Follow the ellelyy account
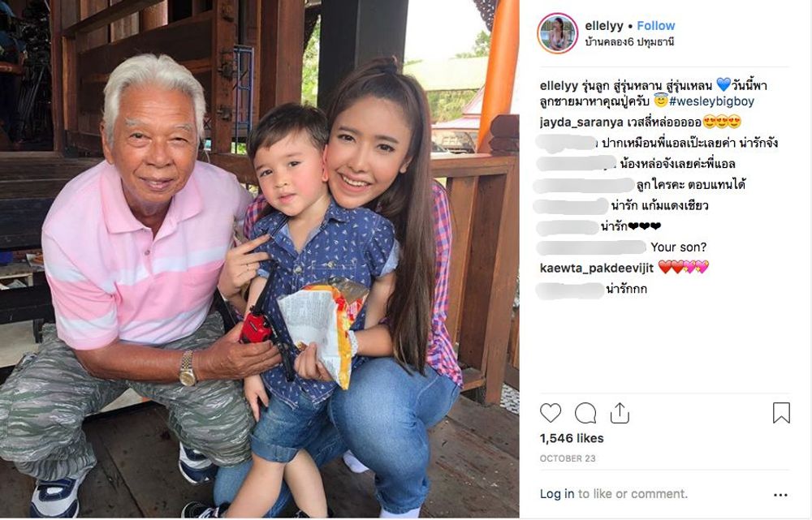812x520 pixels. pos(655,26)
